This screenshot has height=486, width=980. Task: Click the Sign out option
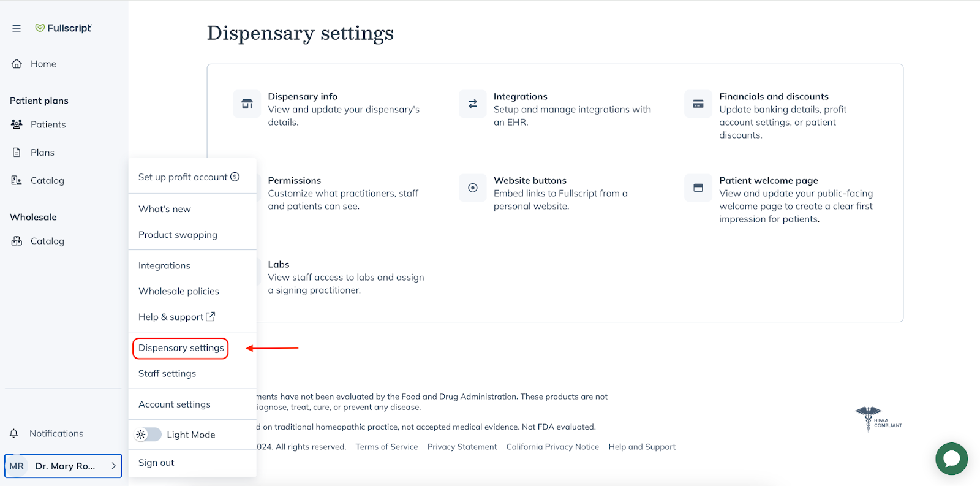pos(156,463)
